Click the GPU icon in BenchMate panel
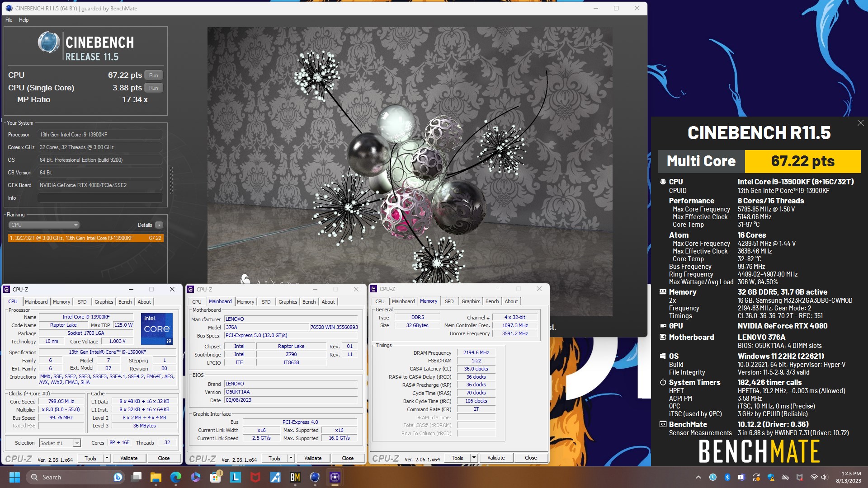The image size is (868, 488). (x=663, y=326)
